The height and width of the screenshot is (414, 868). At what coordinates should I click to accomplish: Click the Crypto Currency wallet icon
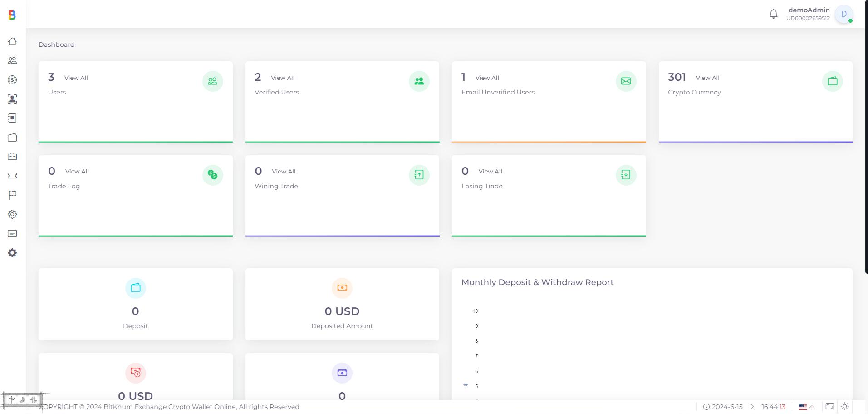click(833, 81)
